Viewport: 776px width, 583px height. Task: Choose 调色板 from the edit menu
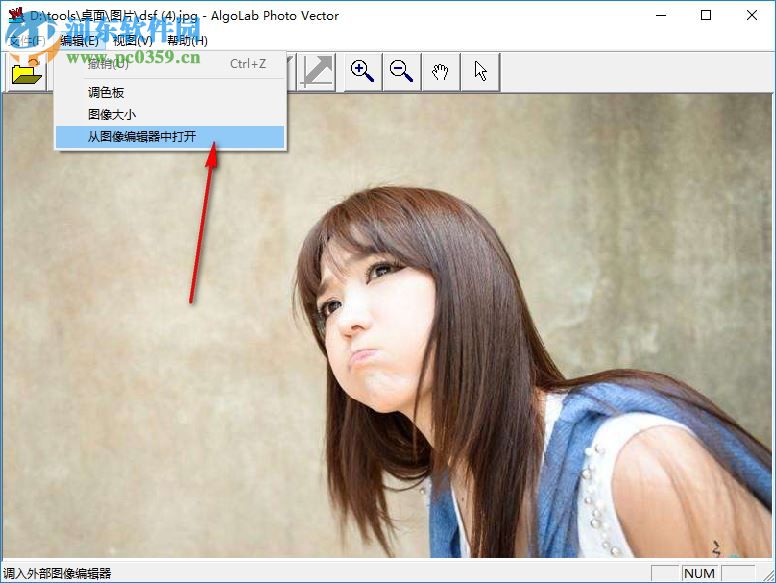coord(170,93)
